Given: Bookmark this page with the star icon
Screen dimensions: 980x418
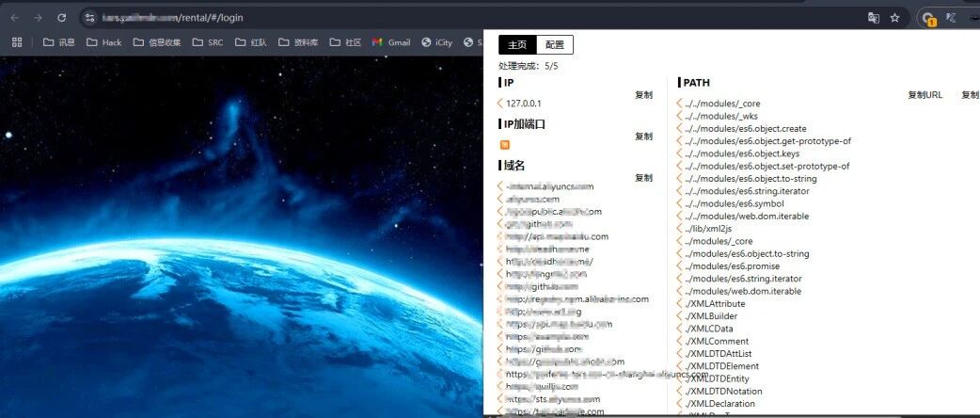Looking at the screenshot, I should coord(895,18).
